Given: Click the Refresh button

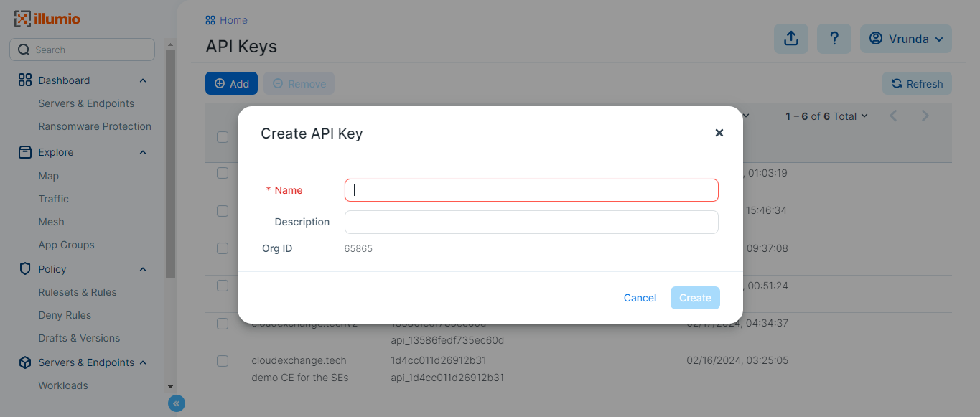Looking at the screenshot, I should 917,83.
